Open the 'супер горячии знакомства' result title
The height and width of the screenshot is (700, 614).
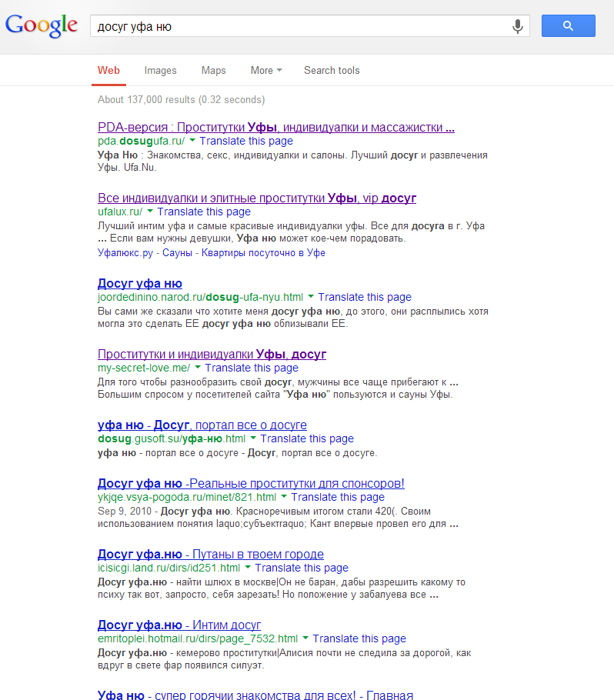tap(255, 695)
